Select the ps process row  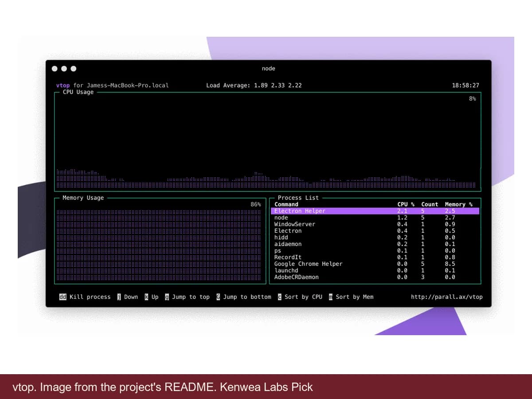375,250
